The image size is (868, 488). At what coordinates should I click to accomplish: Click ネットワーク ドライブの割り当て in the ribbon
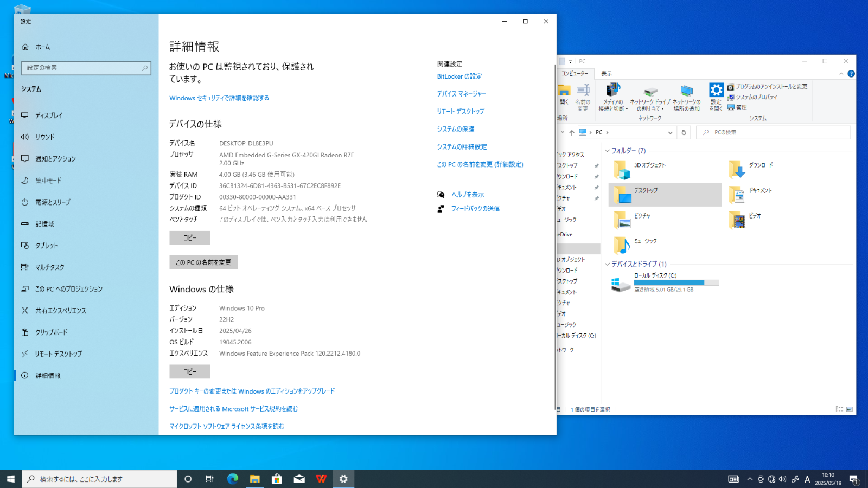(650, 98)
